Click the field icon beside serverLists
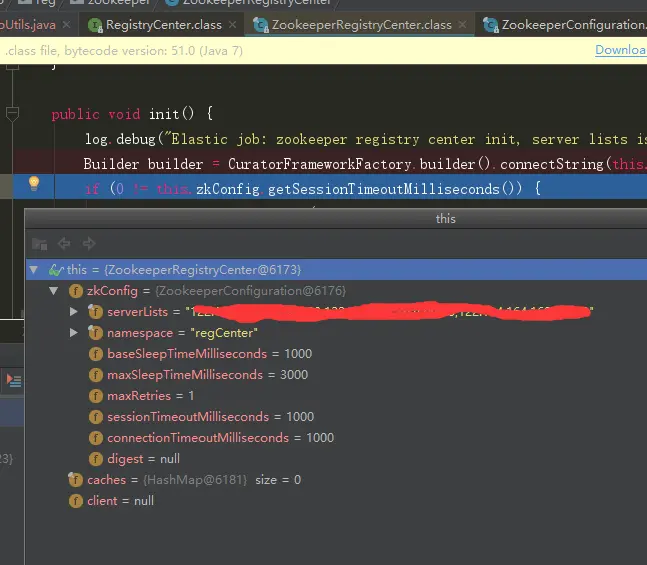This screenshot has height=565, width=647. [x=95, y=311]
